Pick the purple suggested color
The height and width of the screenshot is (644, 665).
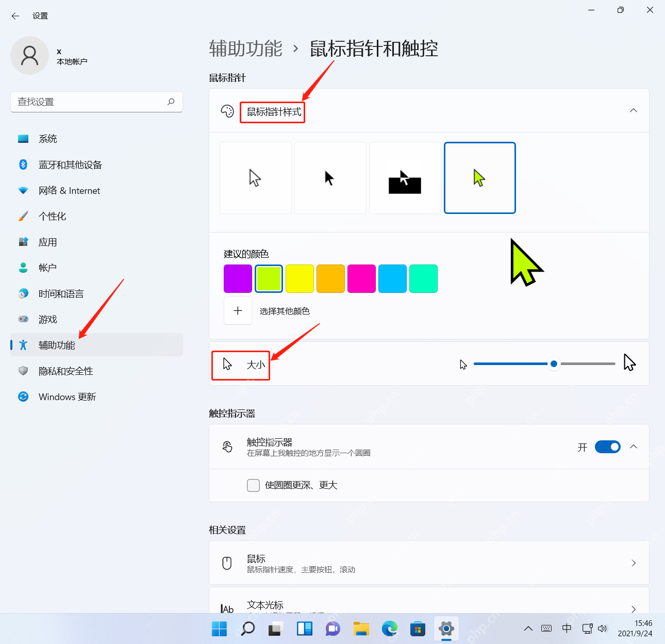tap(238, 278)
